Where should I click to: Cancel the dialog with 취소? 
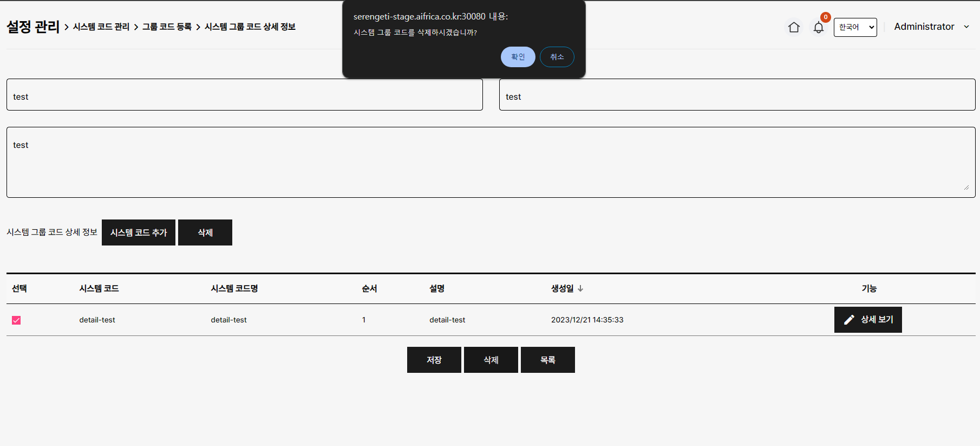click(557, 57)
